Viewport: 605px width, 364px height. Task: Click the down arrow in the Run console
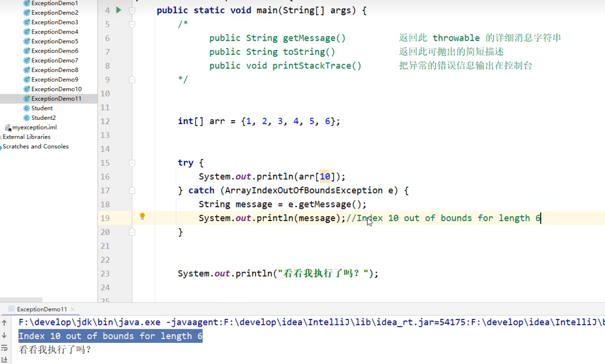pos(4,335)
